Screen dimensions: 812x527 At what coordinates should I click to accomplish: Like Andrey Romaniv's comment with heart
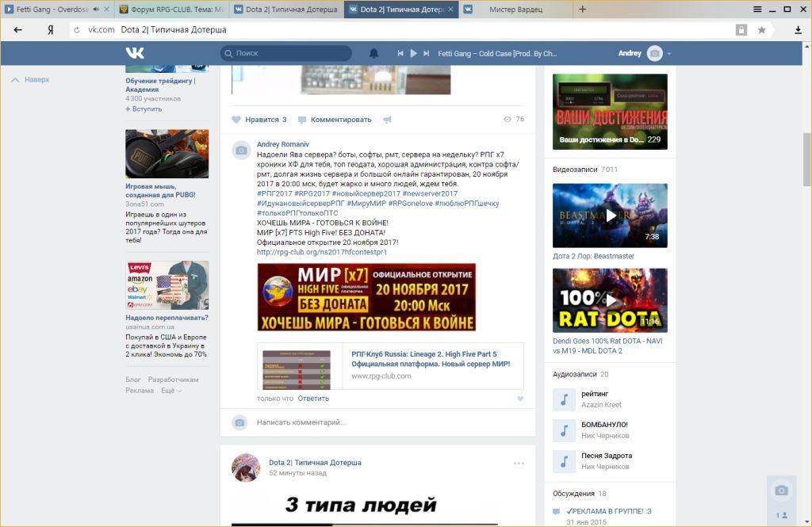(x=520, y=399)
